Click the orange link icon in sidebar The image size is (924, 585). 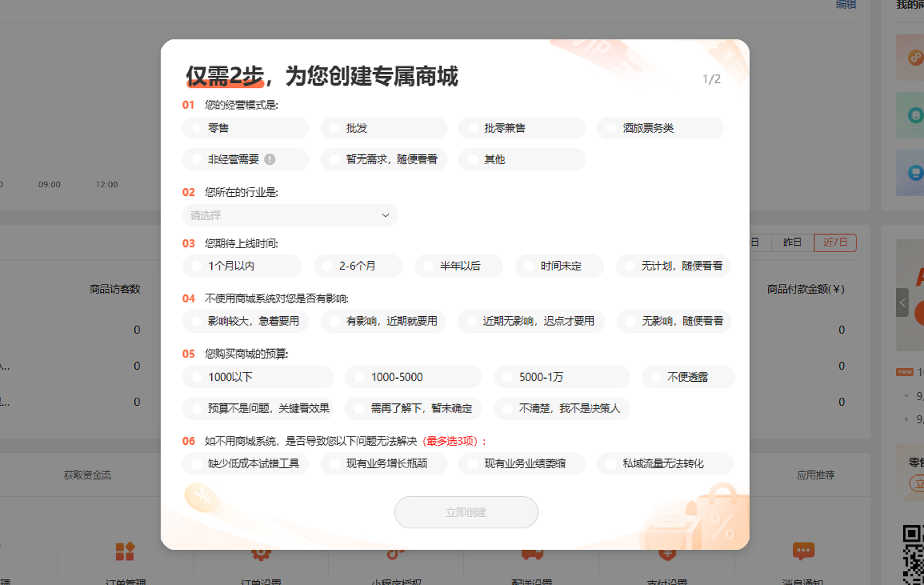coord(915,57)
